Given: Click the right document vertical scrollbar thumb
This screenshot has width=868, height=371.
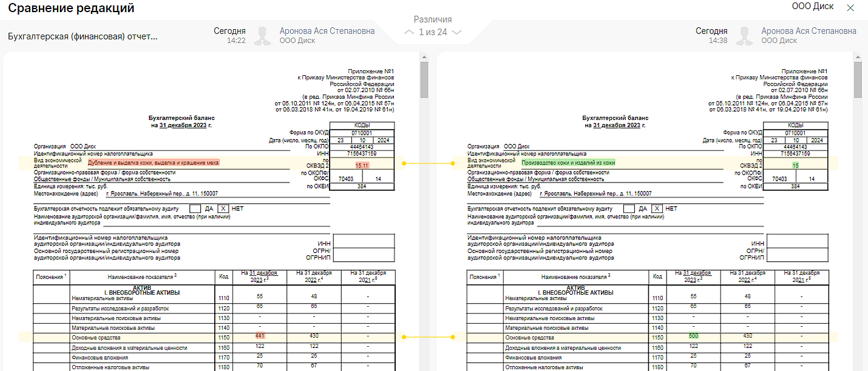Looking at the screenshot, I should pyautogui.click(x=858, y=79).
